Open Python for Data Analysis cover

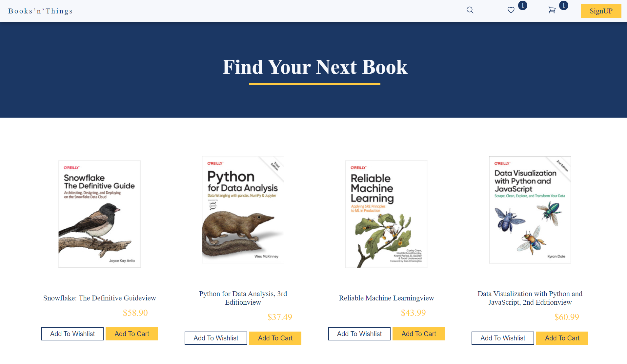pyautogui.click(x=243, y=210)
